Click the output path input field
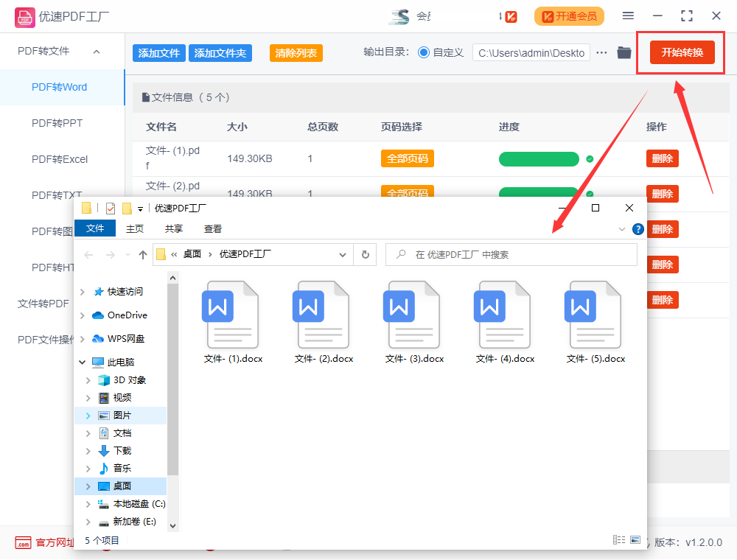737x560 pixels. [x=531, y=52]
